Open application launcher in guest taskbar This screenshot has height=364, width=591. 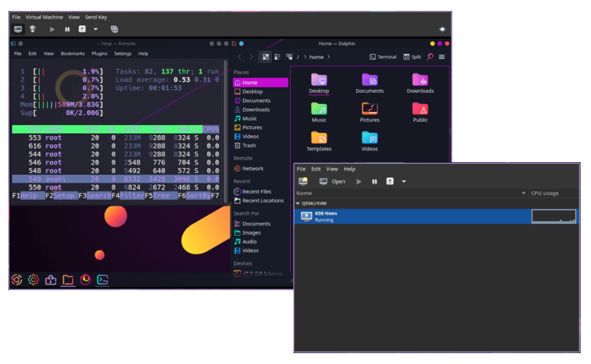(17, 280)
